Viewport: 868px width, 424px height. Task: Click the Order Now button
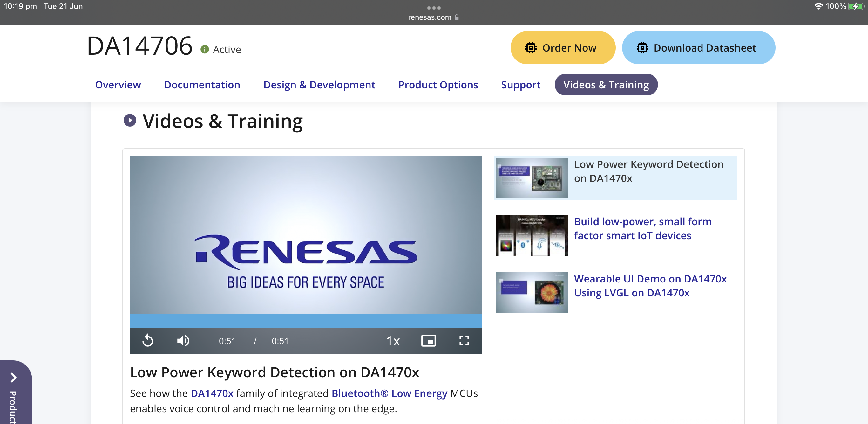point(562,48)
